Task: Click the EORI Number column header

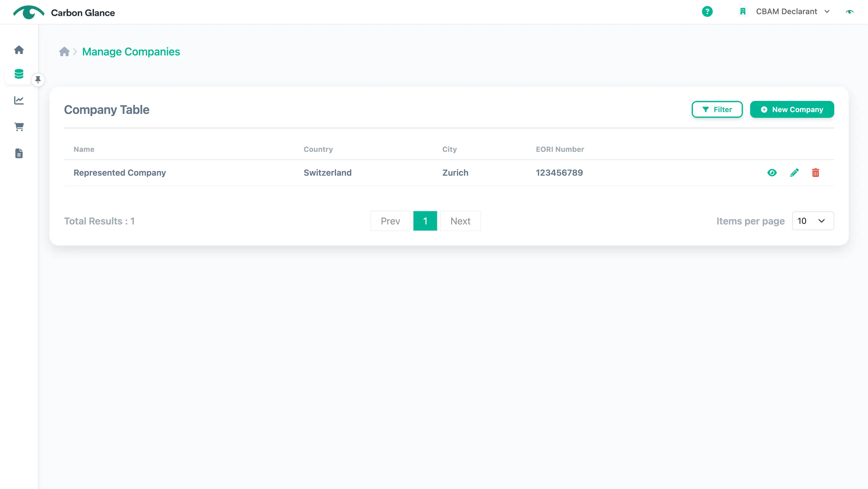Action: (x=560, y=149)
